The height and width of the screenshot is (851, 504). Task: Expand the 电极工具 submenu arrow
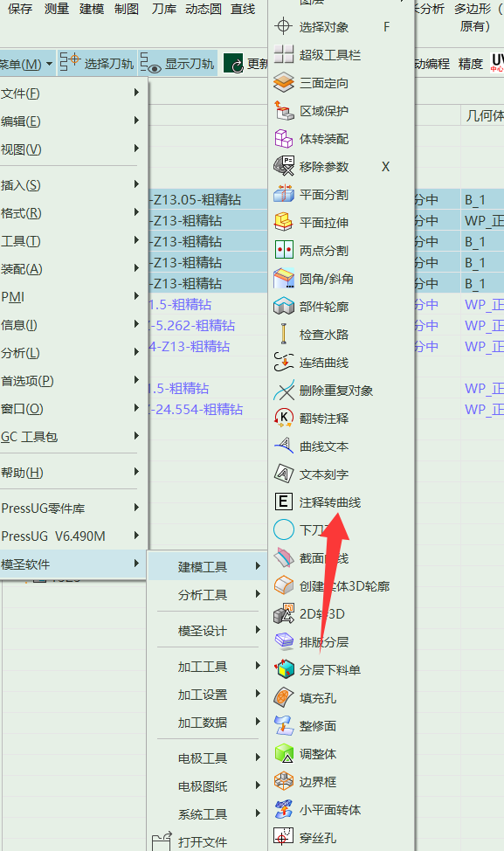(259, 758)
